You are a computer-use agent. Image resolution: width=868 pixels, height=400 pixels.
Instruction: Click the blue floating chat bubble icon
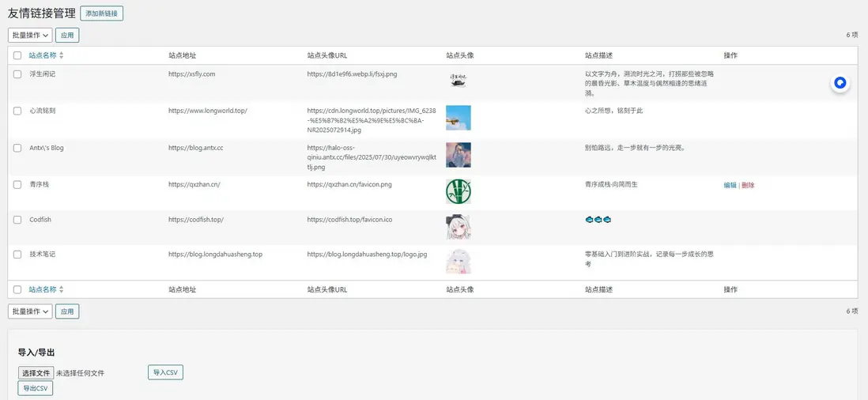[x=840, y=83]
